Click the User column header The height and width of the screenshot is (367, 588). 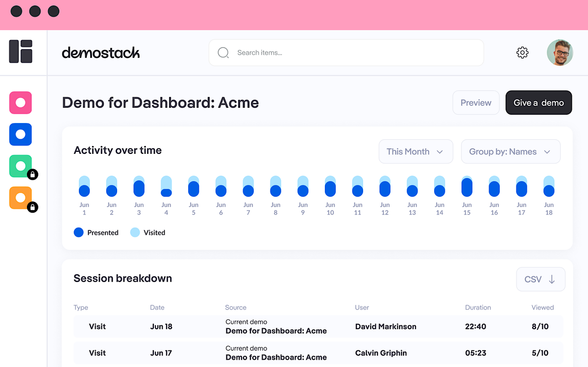[362, 308]
